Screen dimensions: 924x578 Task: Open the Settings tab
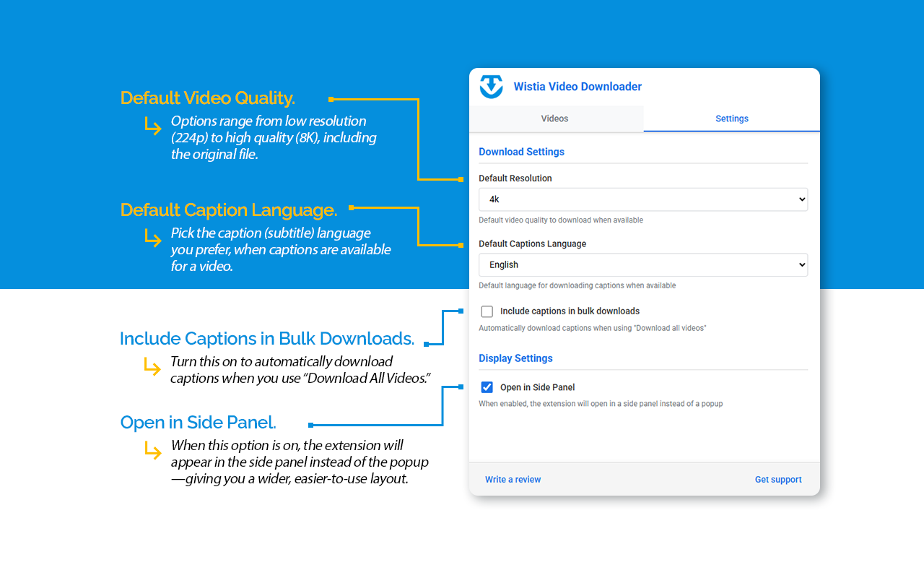click(732, 118)
